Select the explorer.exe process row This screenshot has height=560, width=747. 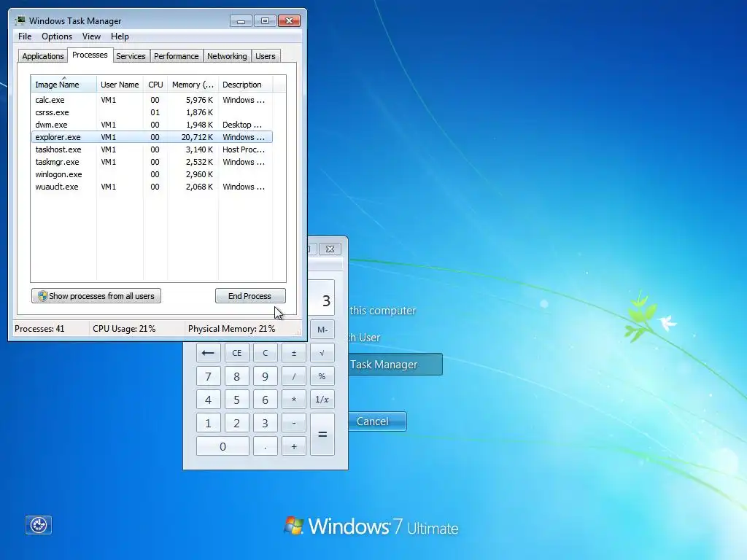point(152,137)
